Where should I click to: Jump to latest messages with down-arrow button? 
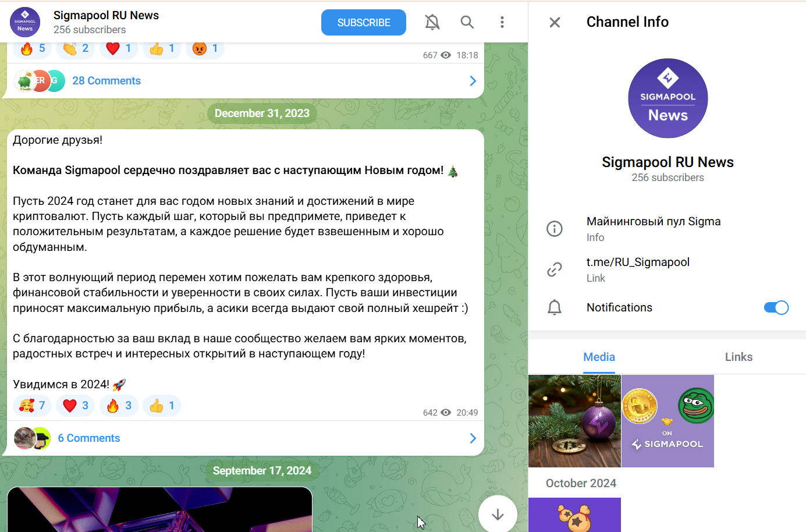click(498, 515)
